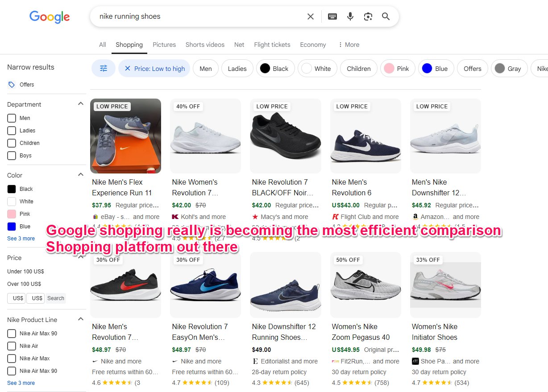Check the Men department checkbox
The image size is (548, 392).
tap(12, 118)
